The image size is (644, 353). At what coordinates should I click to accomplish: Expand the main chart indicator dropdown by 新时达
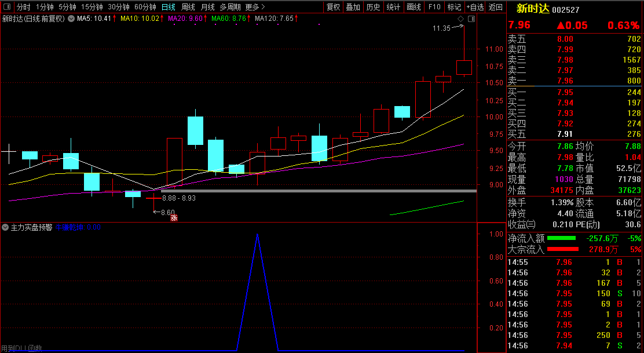tap(71, 19)
